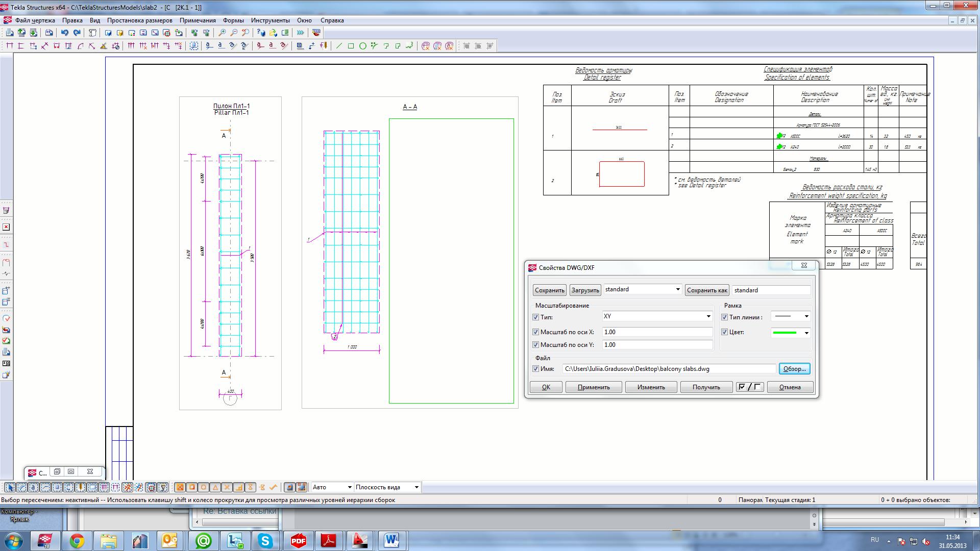
Task: Open the Плоскость вида dropdown
Action: (416, 487)
